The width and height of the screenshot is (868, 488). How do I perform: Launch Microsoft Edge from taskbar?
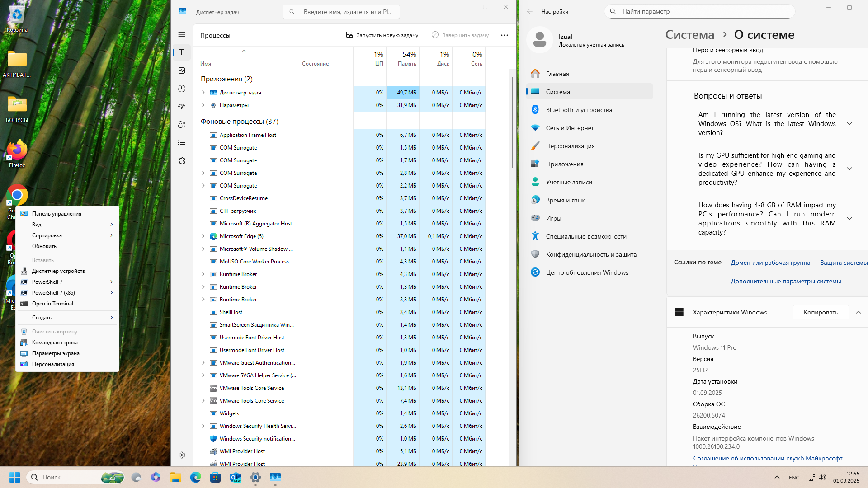coord(196,477)
